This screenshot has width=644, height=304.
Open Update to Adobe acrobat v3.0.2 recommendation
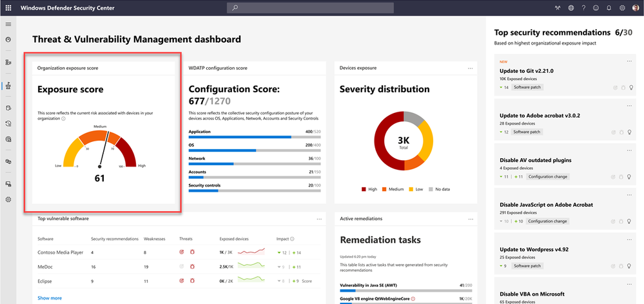click(540, 116)
